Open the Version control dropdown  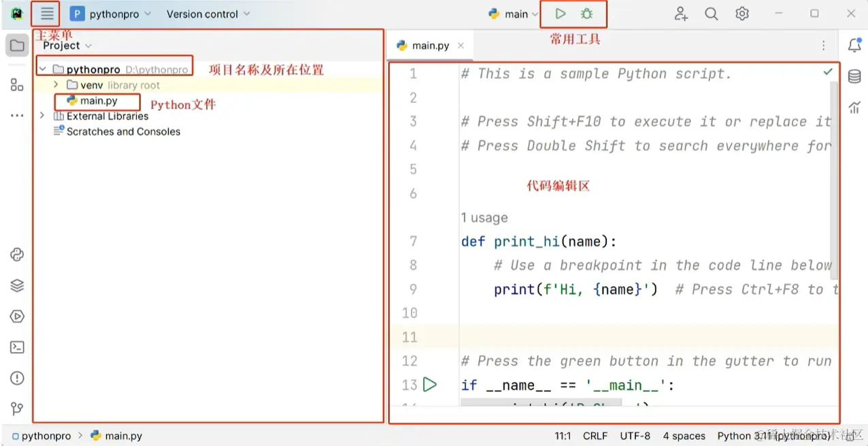(x=208, y=14)
